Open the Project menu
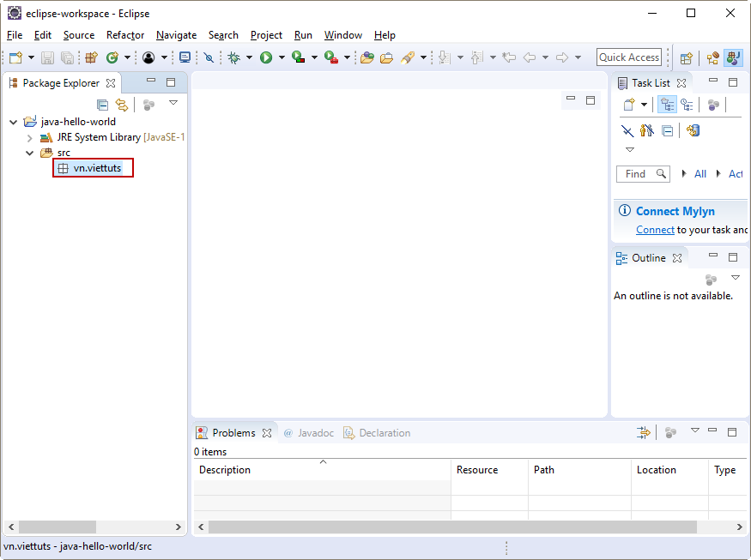Image resolution: width=751 pixels, height=560 pixels. [266, 35]
